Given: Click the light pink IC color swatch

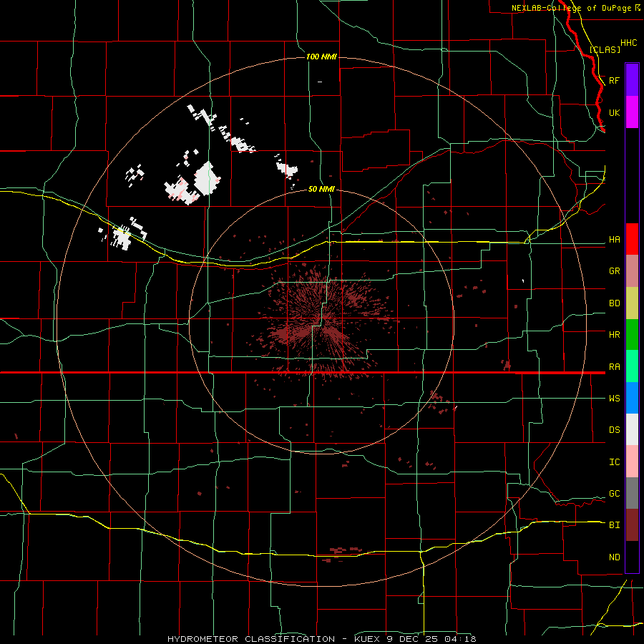Looking at the screenshot, I should (632, 462).
